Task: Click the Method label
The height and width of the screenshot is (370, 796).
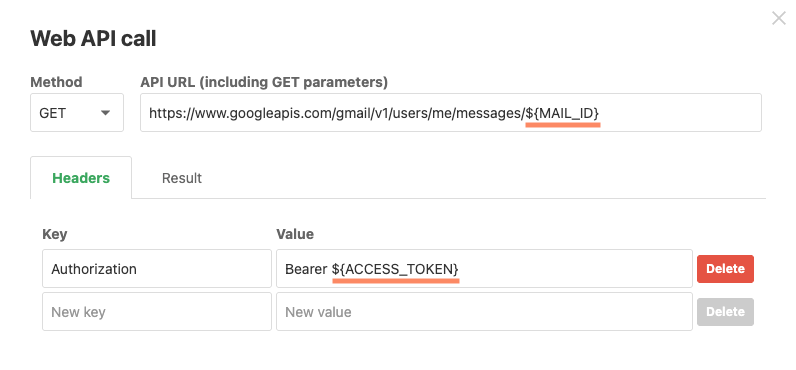Action: tap(56, 82)
